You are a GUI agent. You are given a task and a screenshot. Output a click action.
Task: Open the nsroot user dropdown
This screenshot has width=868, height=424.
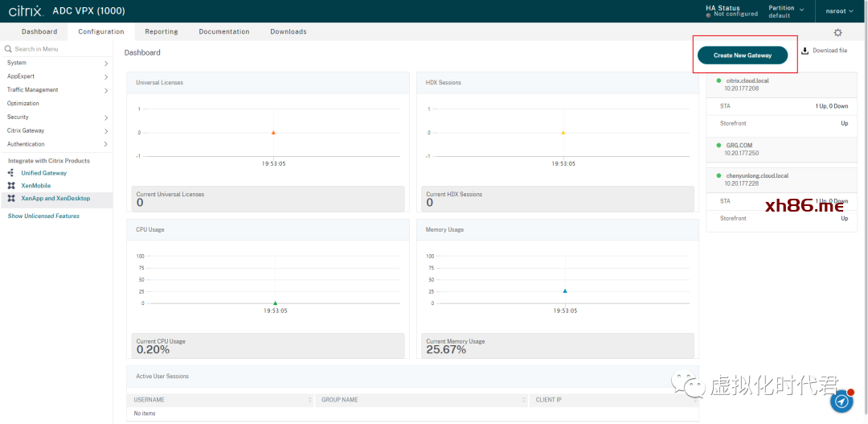[839, 11]
